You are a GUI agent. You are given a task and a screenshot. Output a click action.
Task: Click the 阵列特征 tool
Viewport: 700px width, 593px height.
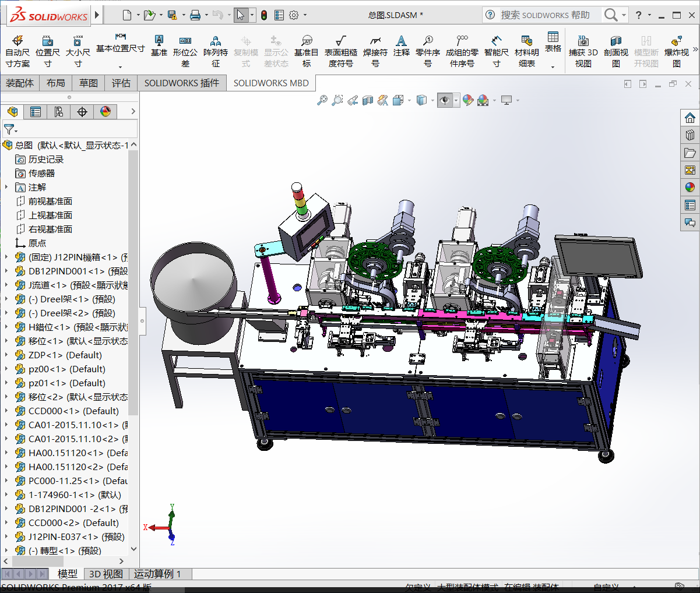[x=216, y=51]
